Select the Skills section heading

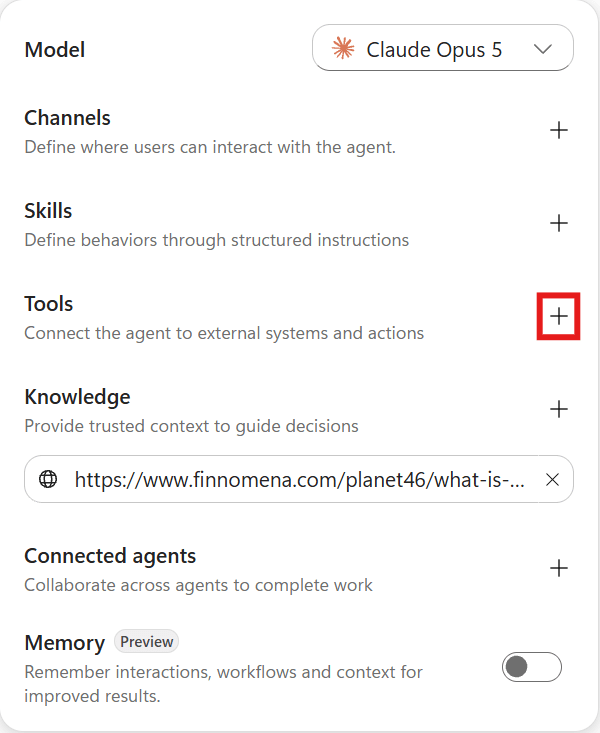[x=48, y=211]
